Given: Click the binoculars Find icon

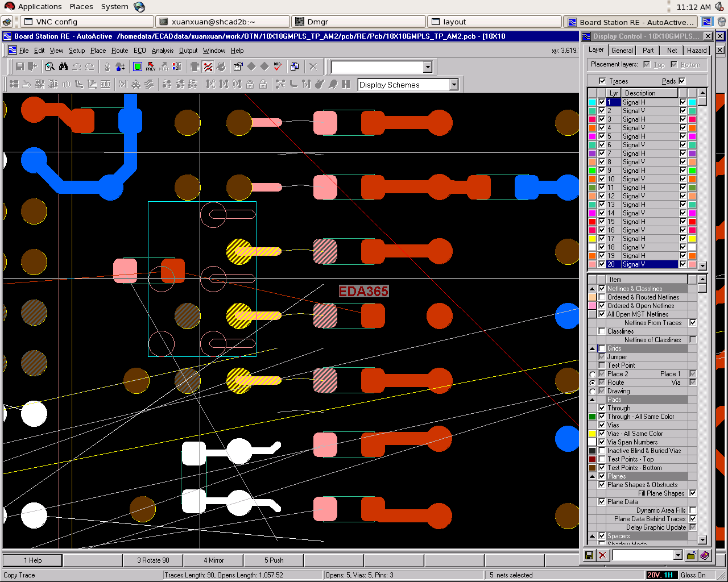Looking at the screenshot, I should pyautogui.click(x=63, y=66).
